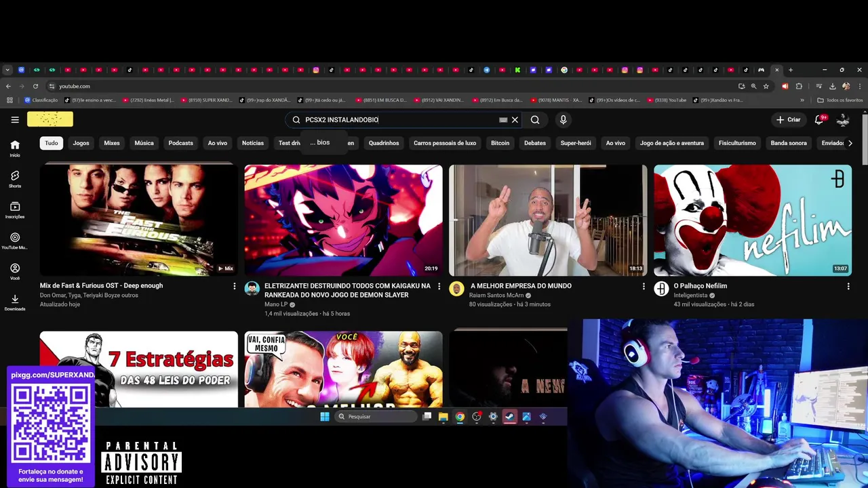Expand the tab search dropdown arrow
The width and height of the screenshot is (868, 488).
(7, 70)
